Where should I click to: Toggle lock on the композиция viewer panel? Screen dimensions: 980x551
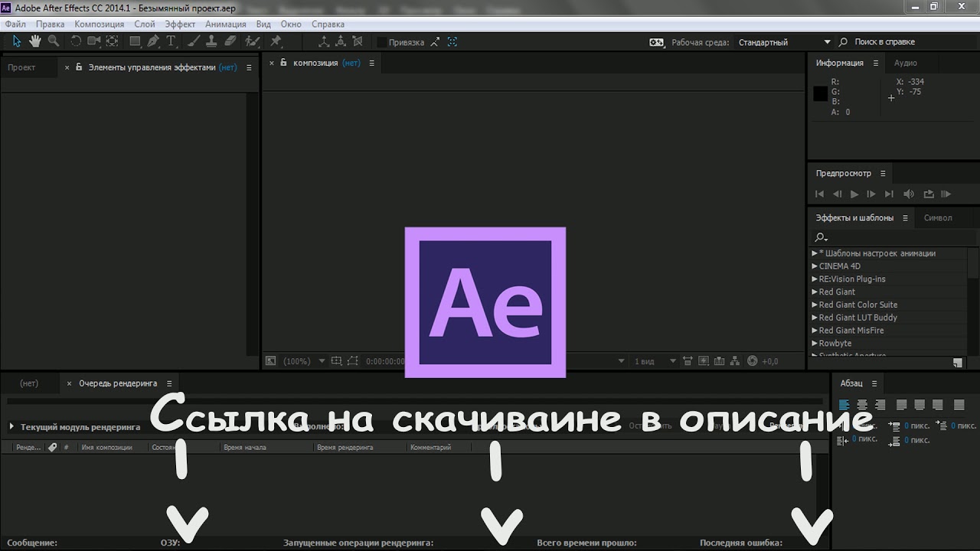tap(283, 63)
